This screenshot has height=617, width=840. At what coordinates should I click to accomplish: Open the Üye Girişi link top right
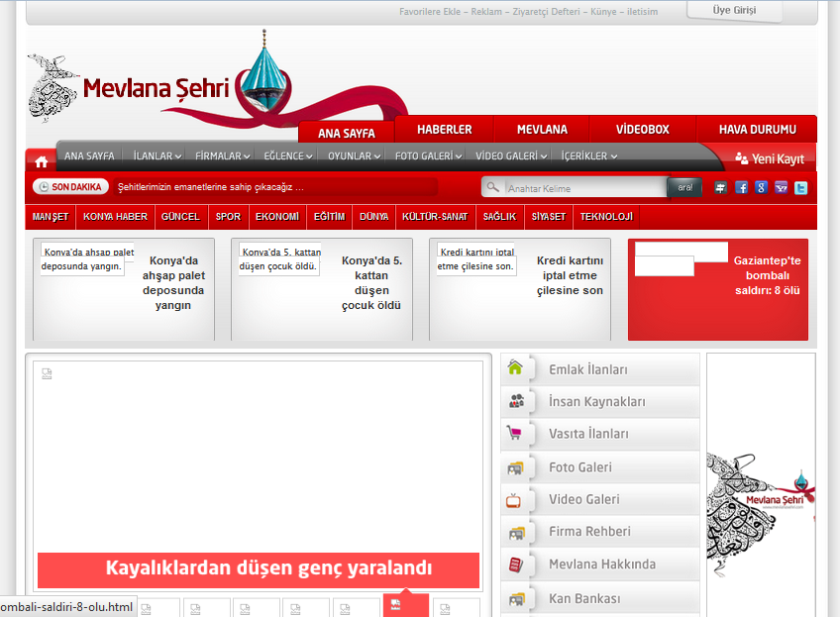pyautogui.click(x=733, y=11)
